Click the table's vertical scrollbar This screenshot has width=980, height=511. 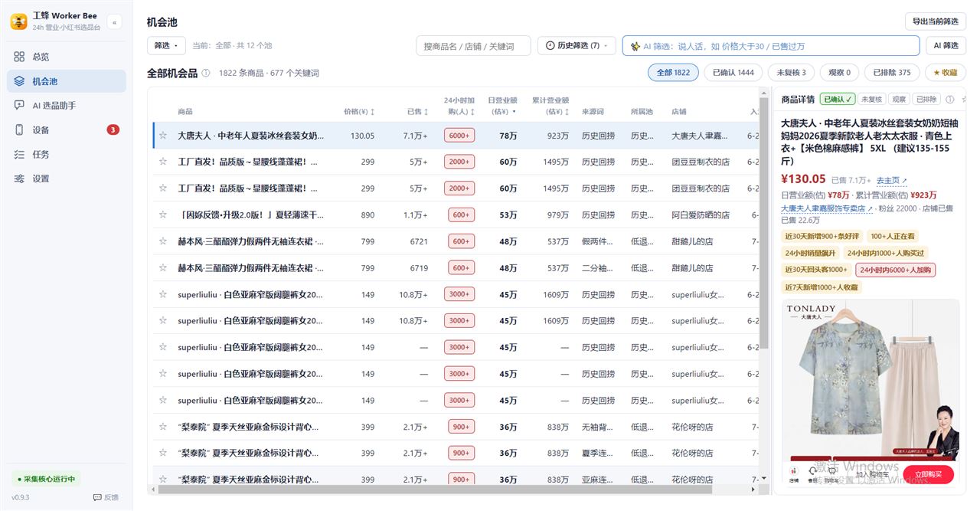point(763,222)
